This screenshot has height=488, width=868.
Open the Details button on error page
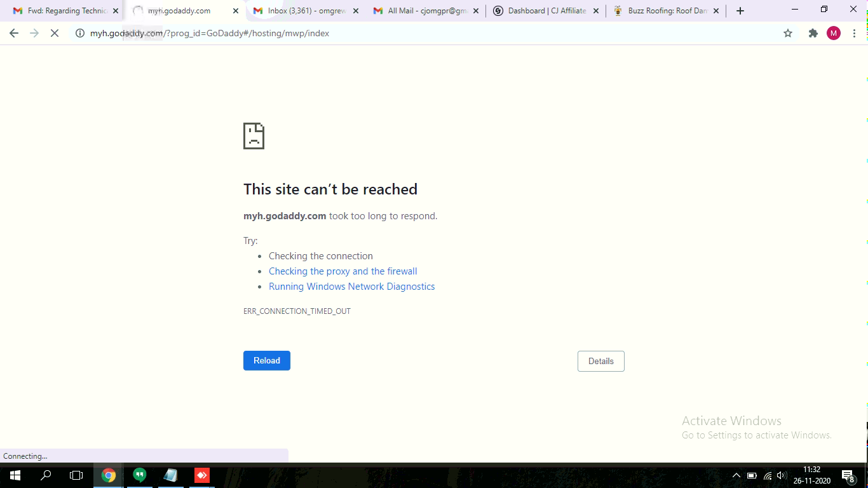point(600,361)
